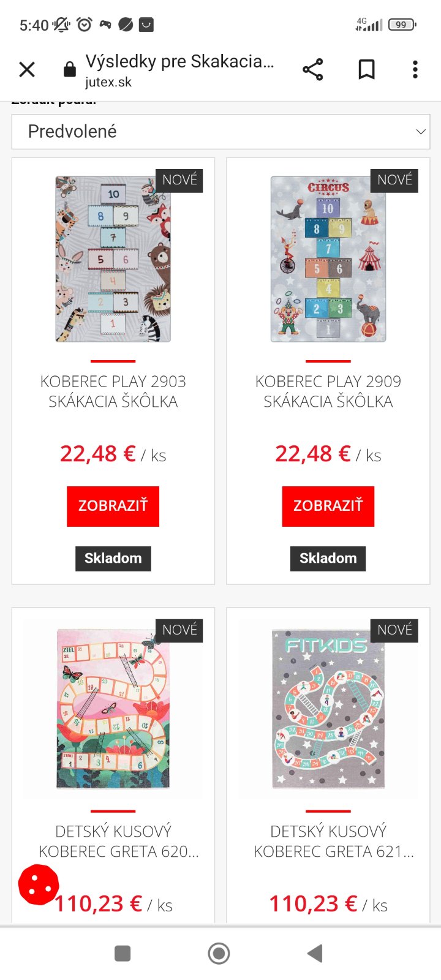View site security via padlock icon
Image resolution: width=441 pixels, height=980 pixels.
70,69
